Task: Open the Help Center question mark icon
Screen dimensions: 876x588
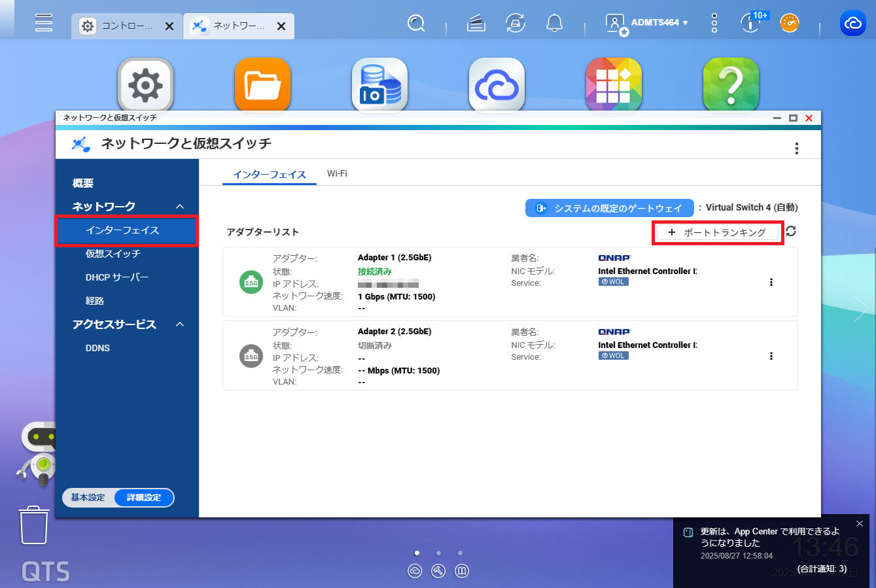Action: coord(730,85)
